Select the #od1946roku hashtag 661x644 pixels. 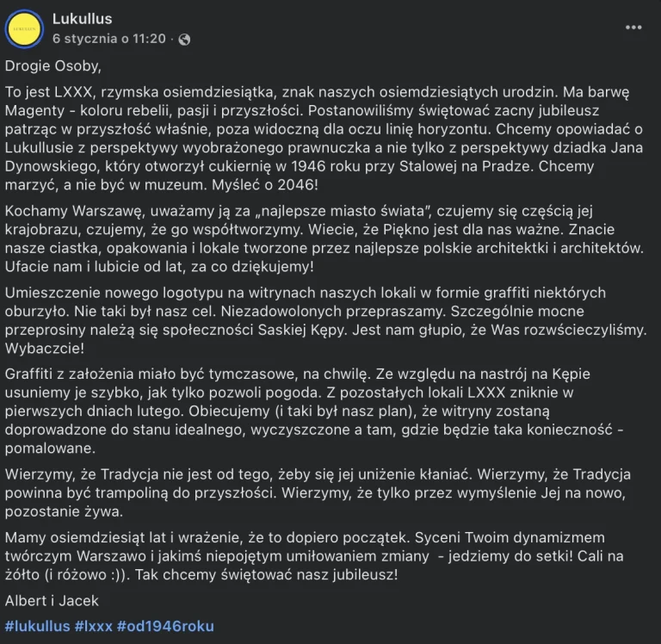tap(165, 626)
